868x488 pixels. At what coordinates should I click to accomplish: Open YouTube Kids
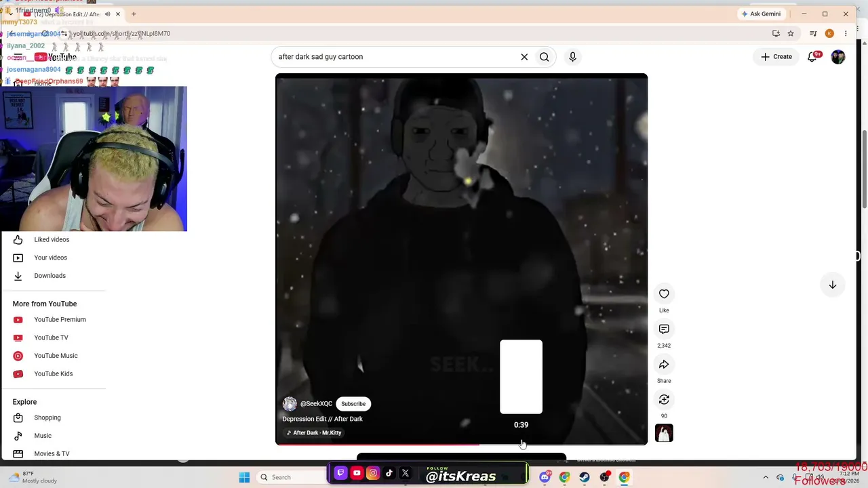54,373
